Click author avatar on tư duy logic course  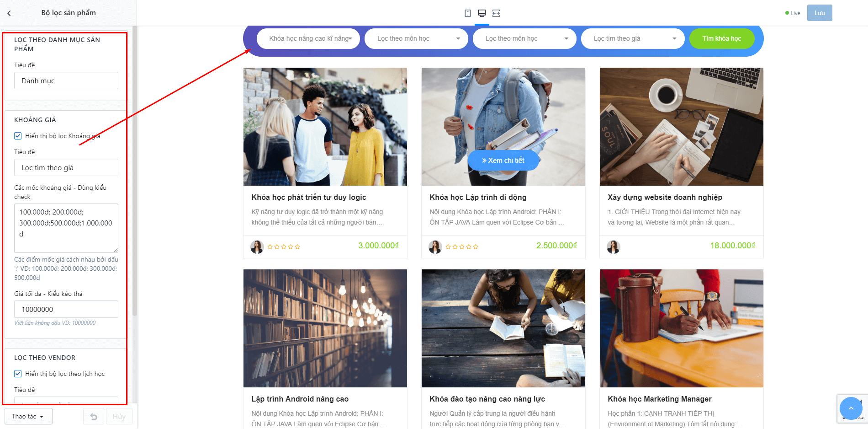point(257,247)
